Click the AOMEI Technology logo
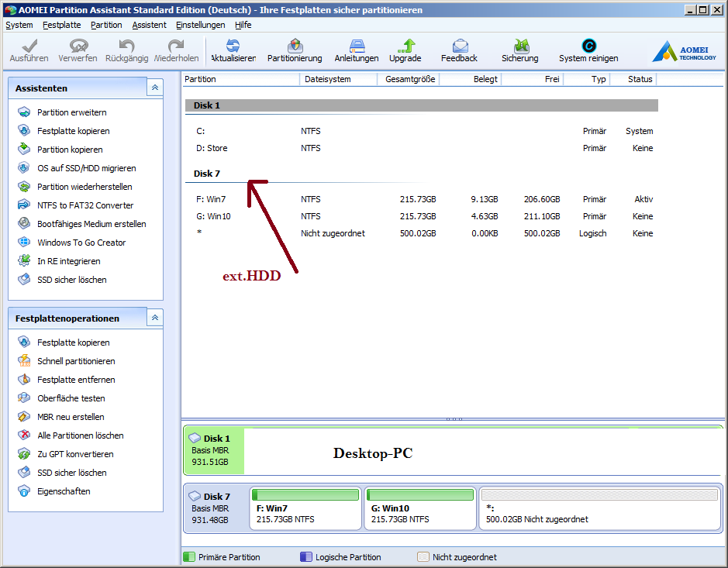The image size is (728, 568). point(685,51)
